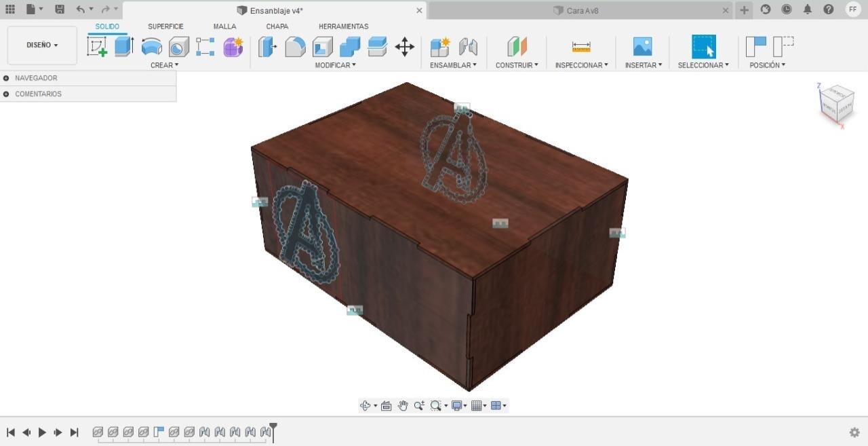Open the extensions globe icon

pos(766,10)
